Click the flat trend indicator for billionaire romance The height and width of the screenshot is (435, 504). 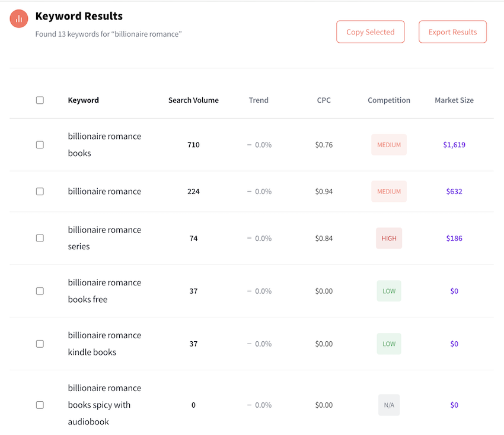click(x=259, y=191)
